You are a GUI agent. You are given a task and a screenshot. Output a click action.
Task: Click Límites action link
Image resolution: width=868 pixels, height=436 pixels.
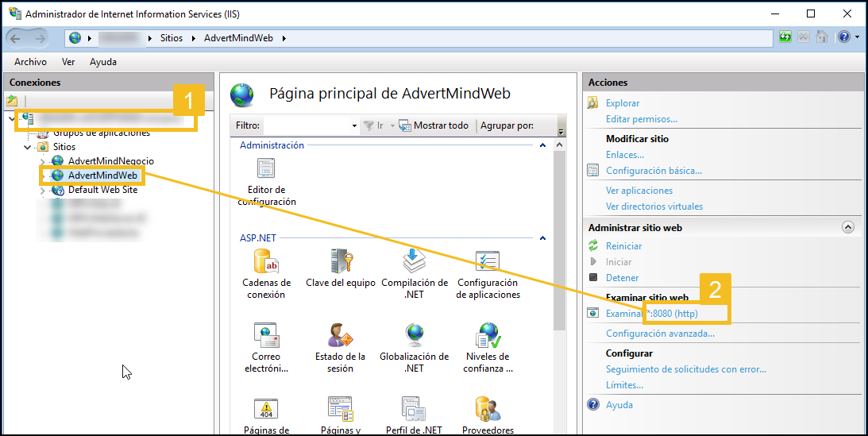pos(624,385)
